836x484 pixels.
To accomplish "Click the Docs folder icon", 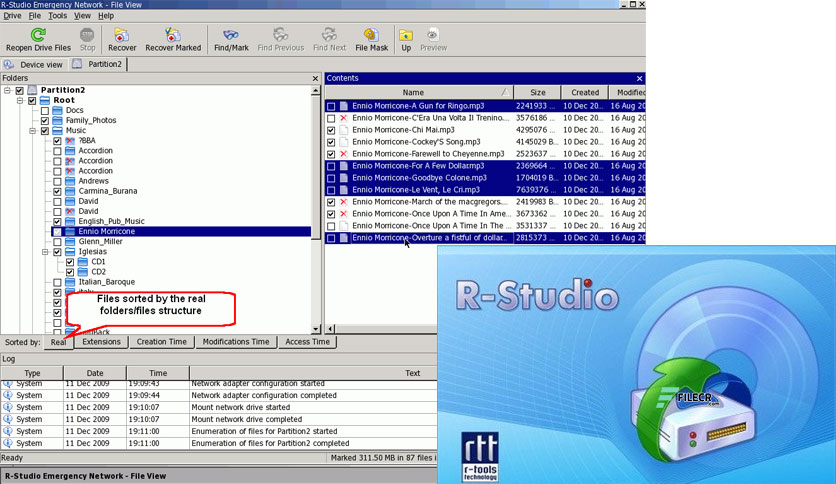I will point(58,110).
